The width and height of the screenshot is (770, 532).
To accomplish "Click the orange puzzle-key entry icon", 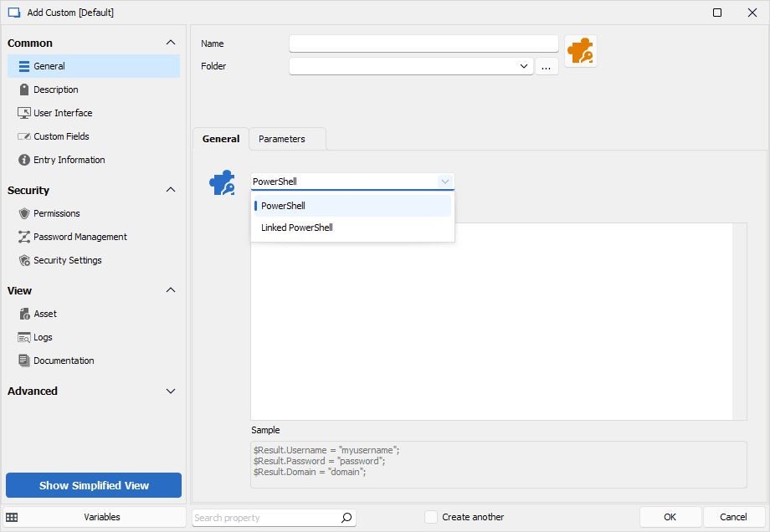I will (580, 52).
